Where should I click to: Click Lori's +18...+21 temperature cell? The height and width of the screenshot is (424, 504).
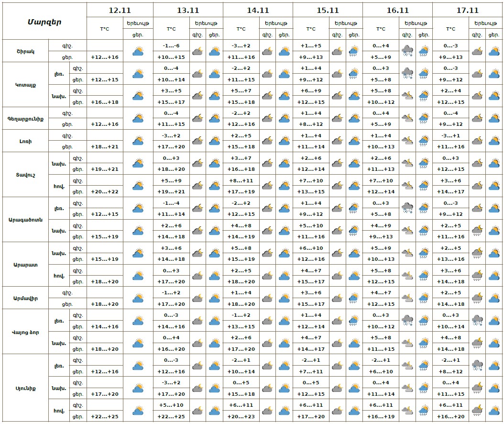(104, 146)
